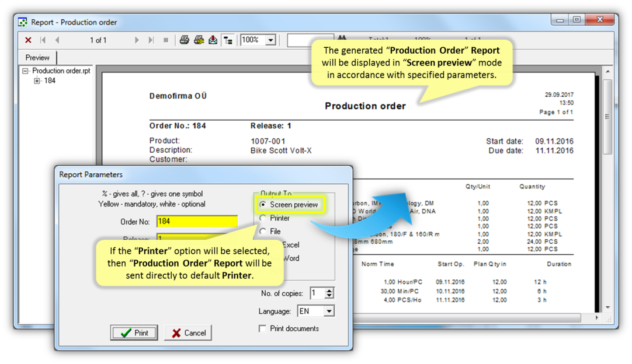
Task: Click the '2,00' Qty/Unit cell
Action: [x=483, y=242]
